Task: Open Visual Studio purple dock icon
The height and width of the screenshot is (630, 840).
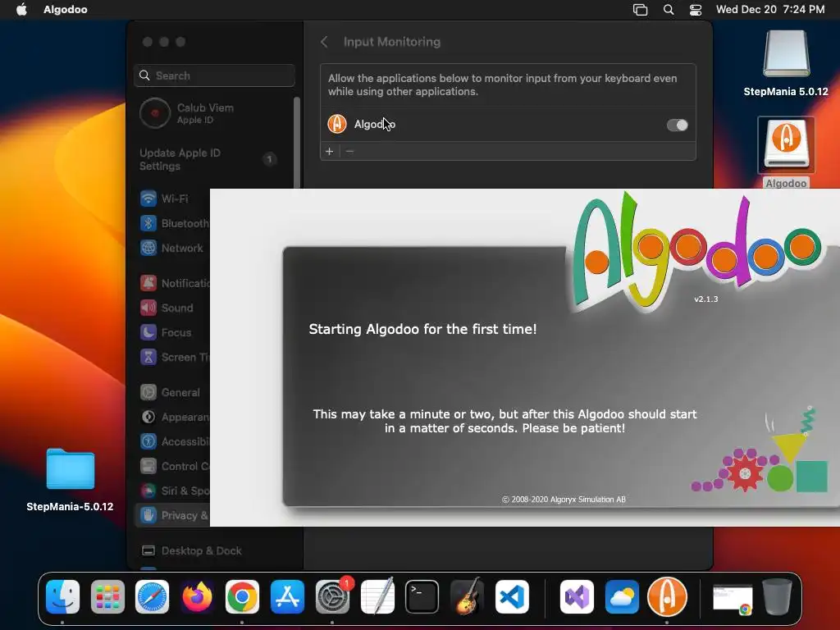Action: (x=577, y=596)
